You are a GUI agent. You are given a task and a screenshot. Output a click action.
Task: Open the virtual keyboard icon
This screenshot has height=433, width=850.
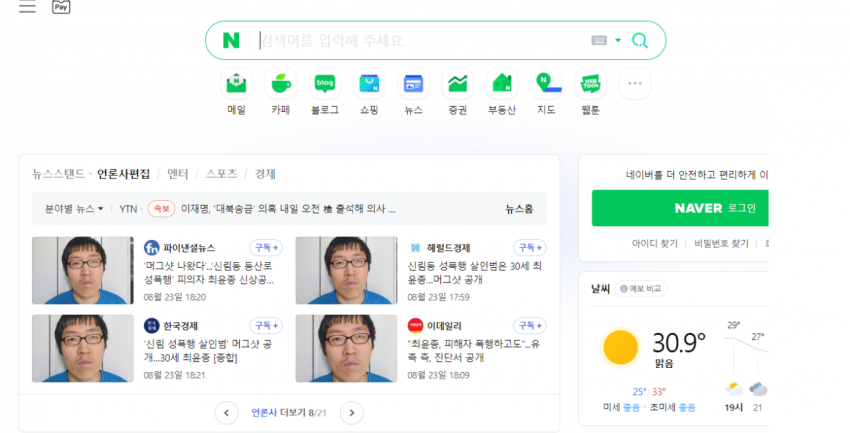pyautogui.click(x=599, y=40)
